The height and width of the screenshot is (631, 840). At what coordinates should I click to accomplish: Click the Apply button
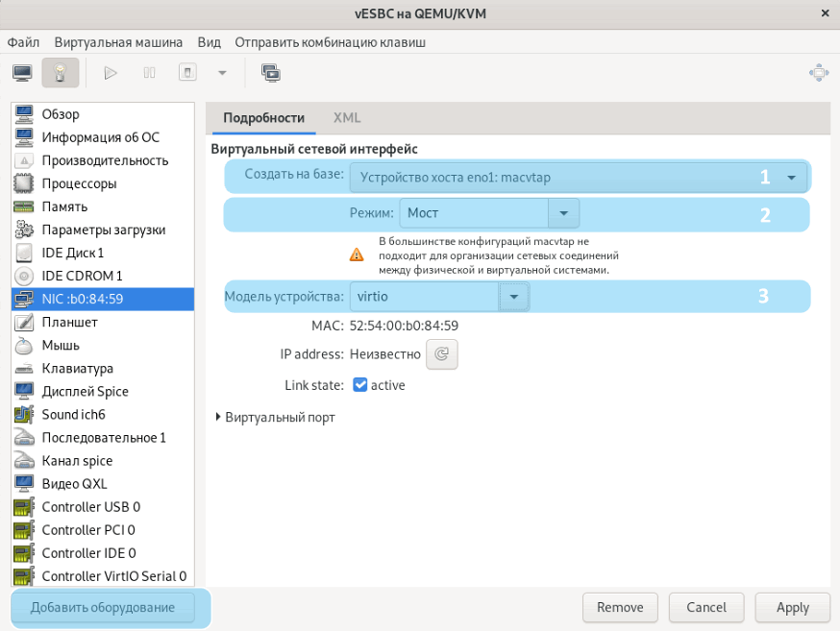click(793, 607)
